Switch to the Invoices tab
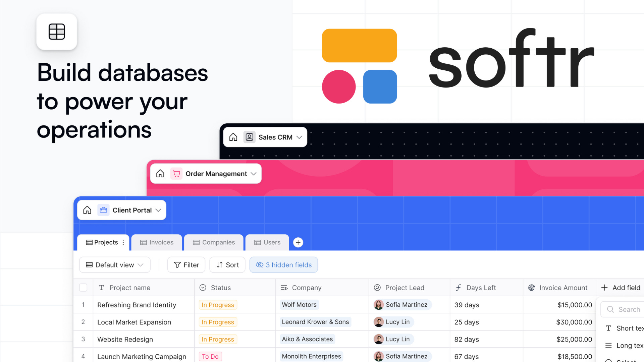The height and width of the screenshot is (362, 644). pyautogui.click(x=157, y=242)
